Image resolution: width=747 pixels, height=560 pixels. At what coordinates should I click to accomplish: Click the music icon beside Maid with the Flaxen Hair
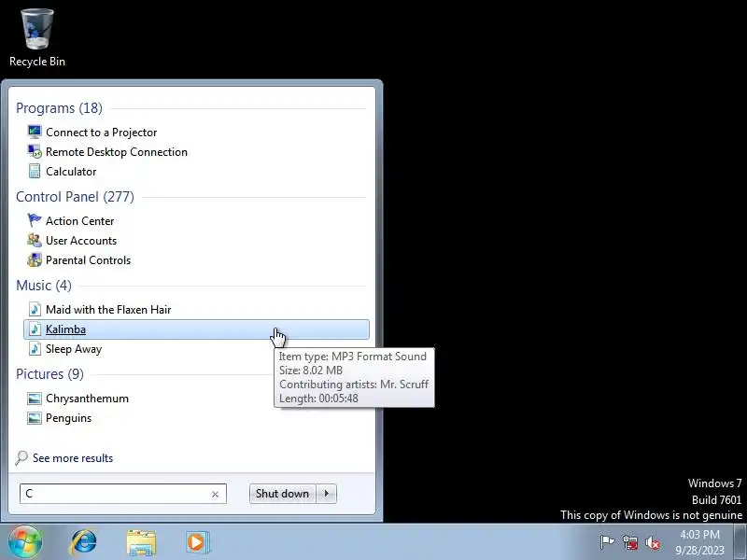pyautogui.click(x=35, y=309)
